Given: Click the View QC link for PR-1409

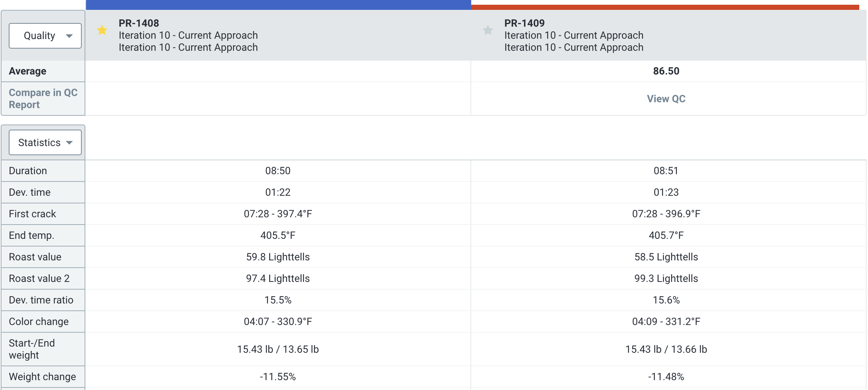Looking at the screenshot, I should [666, 99].
